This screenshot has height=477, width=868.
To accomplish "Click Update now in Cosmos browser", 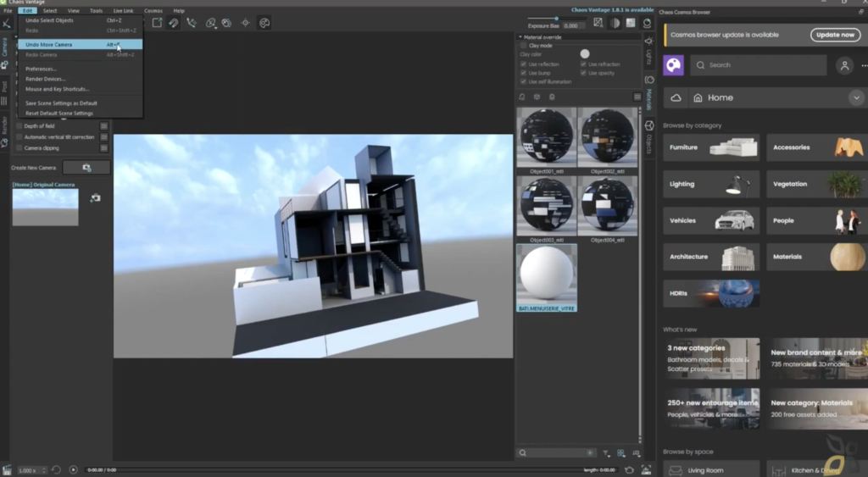I will pyautogui.click(x=835, y=35).
